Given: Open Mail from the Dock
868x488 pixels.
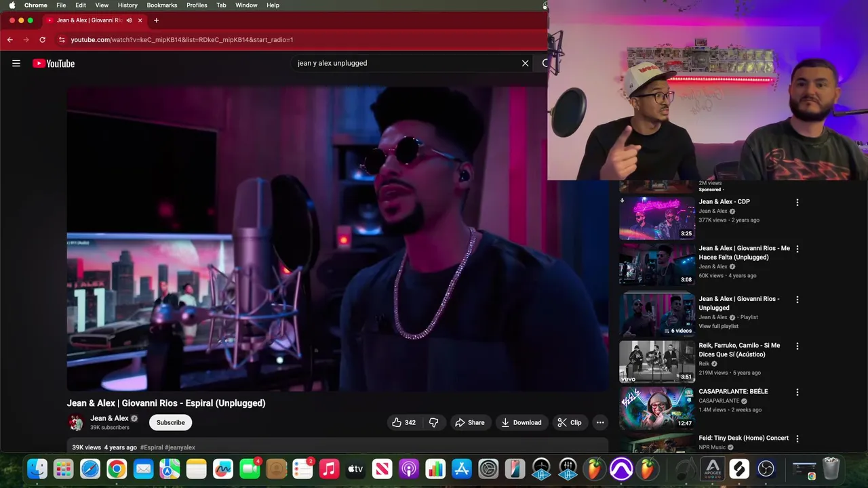Looking at the screenshot, I should 143,468.
